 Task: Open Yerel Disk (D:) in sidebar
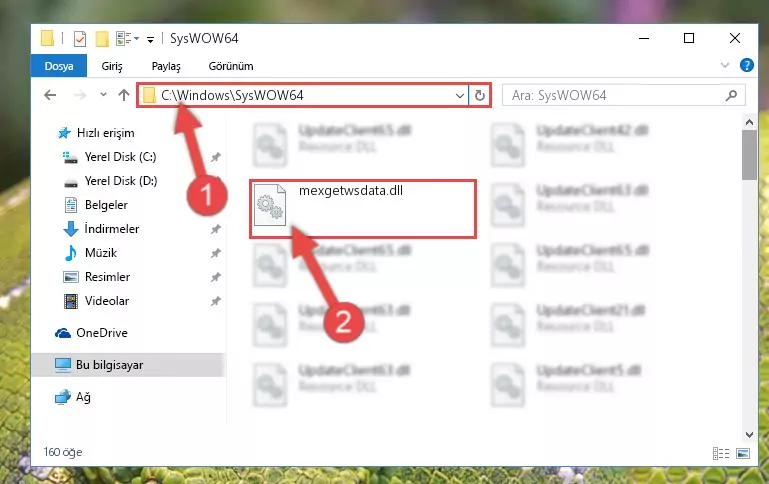tap(121, 181)
